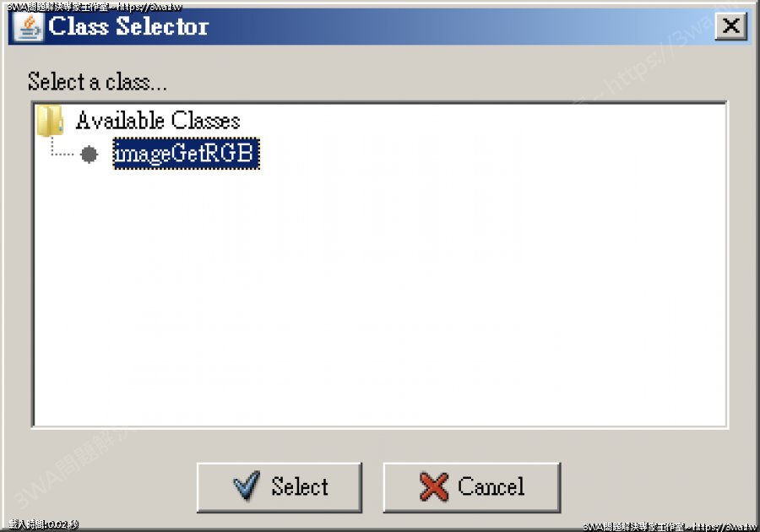
Task: Select the imageGetRGB class entry
Action: coord(186,154)
